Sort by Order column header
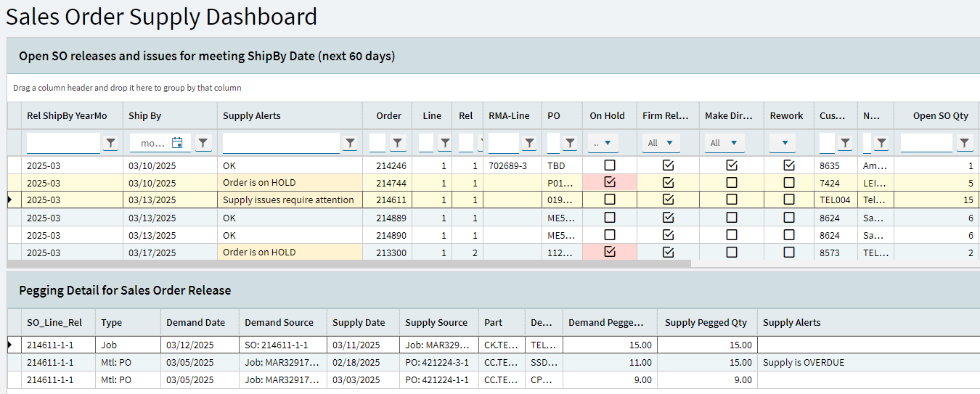This screenshot has height=394, width=980. tap(388, 115)
